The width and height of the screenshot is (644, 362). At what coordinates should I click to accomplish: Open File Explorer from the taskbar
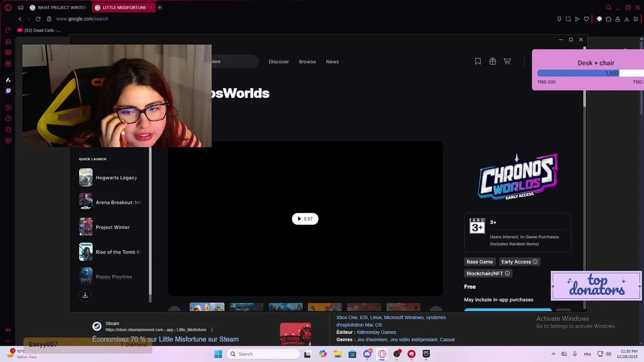pos(338,354)
